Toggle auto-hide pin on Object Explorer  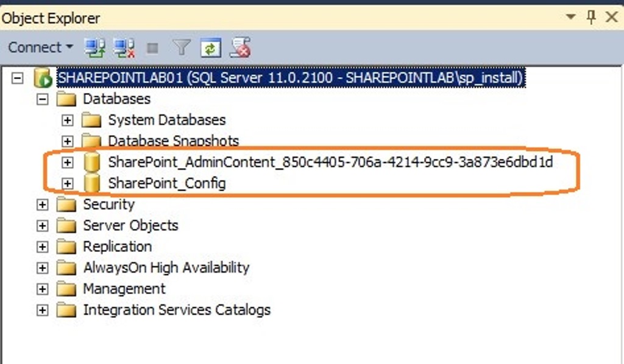point(590,18)
